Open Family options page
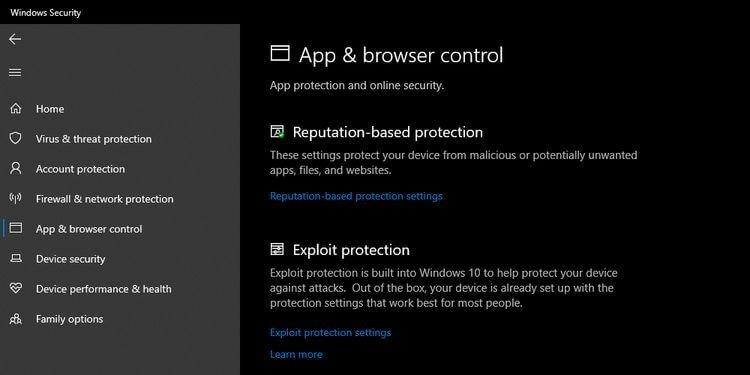This screenshot has width=750, height=375. point(69,319)
